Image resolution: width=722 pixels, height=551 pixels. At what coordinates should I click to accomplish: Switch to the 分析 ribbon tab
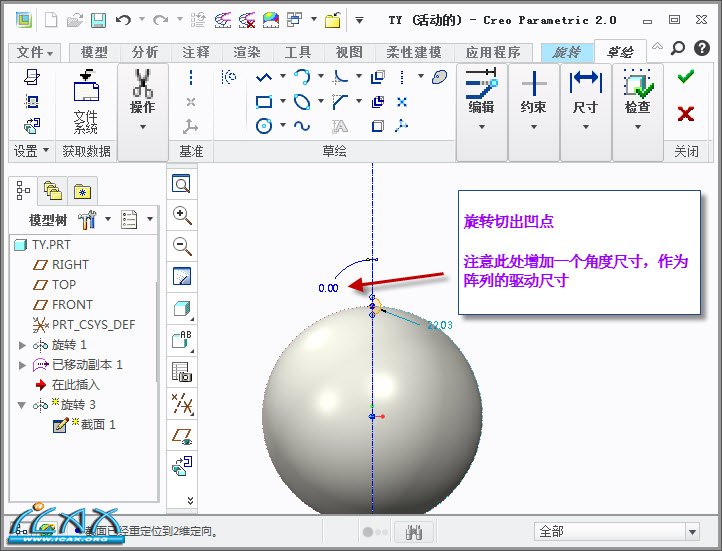145,52
